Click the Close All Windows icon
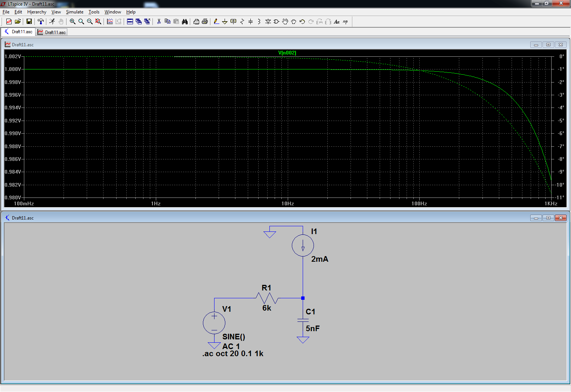This screenshot has height=392, width=571. 147,22
